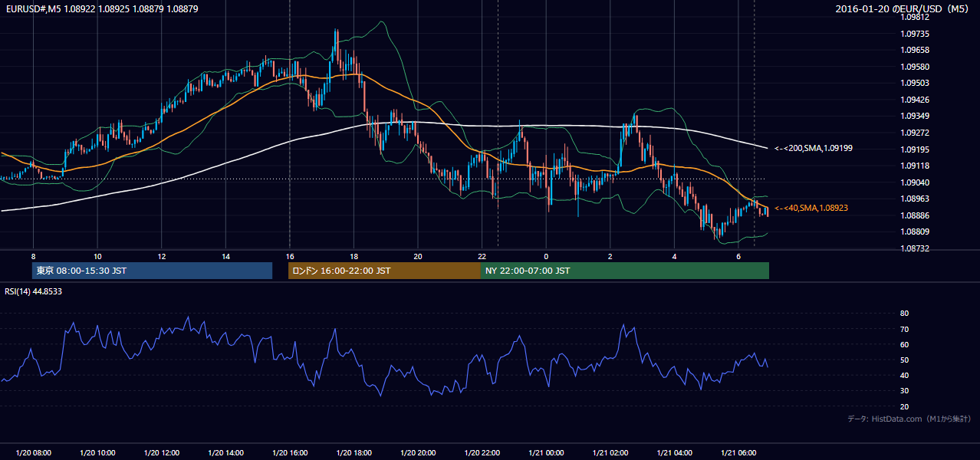Click hour tick 16 under price chart
980x460 pixels.
[x=290, y=256]
